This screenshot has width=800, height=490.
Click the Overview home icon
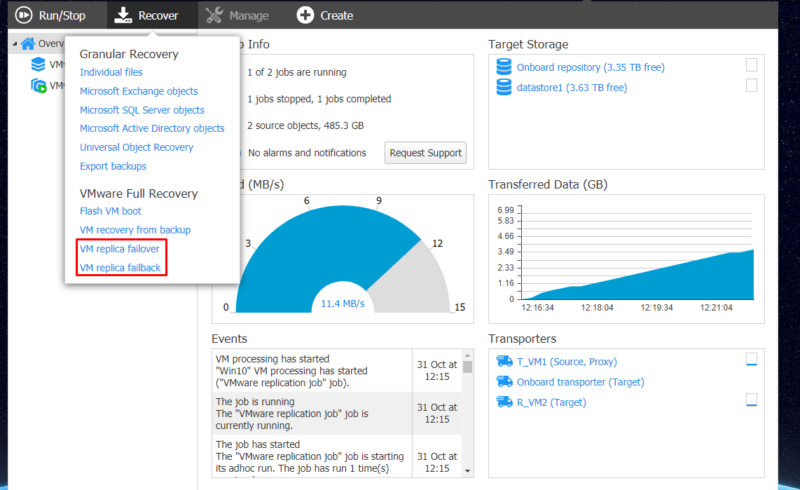click(x=28, y=44)
